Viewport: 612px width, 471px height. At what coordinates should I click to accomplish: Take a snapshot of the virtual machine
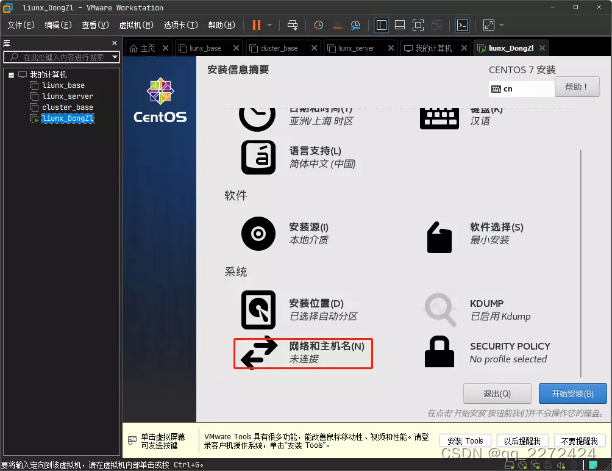pos(318,25)
